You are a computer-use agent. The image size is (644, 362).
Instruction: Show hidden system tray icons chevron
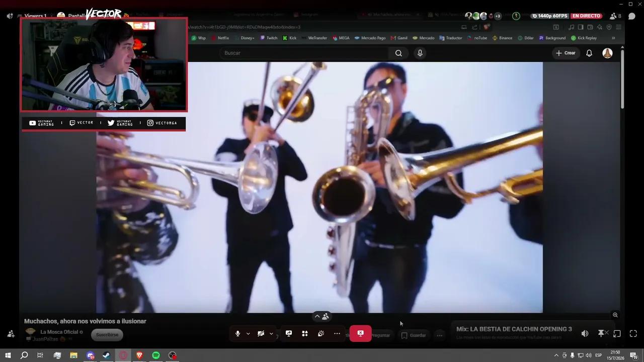point(556,355)
